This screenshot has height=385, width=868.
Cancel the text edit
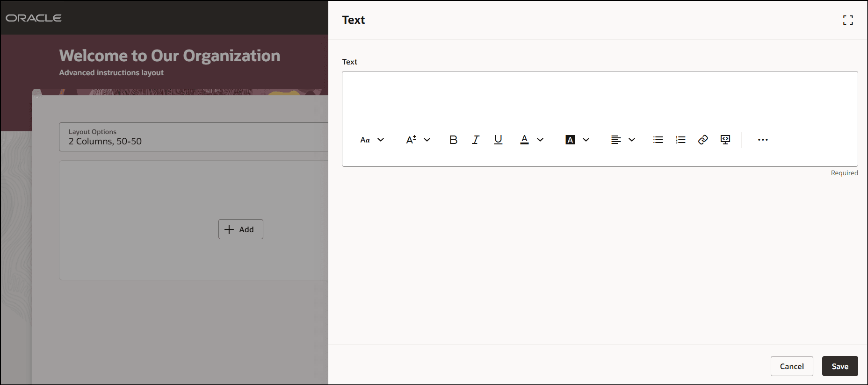coord(792,366)
